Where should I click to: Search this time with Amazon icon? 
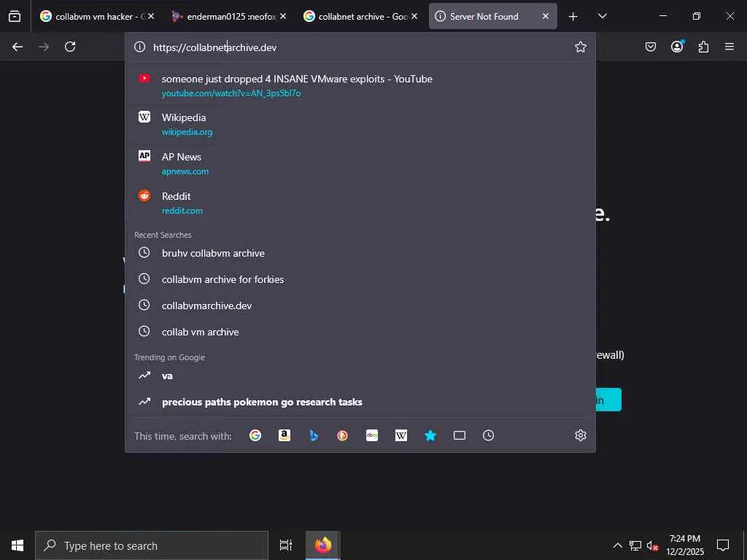click(x=285, y=435)
